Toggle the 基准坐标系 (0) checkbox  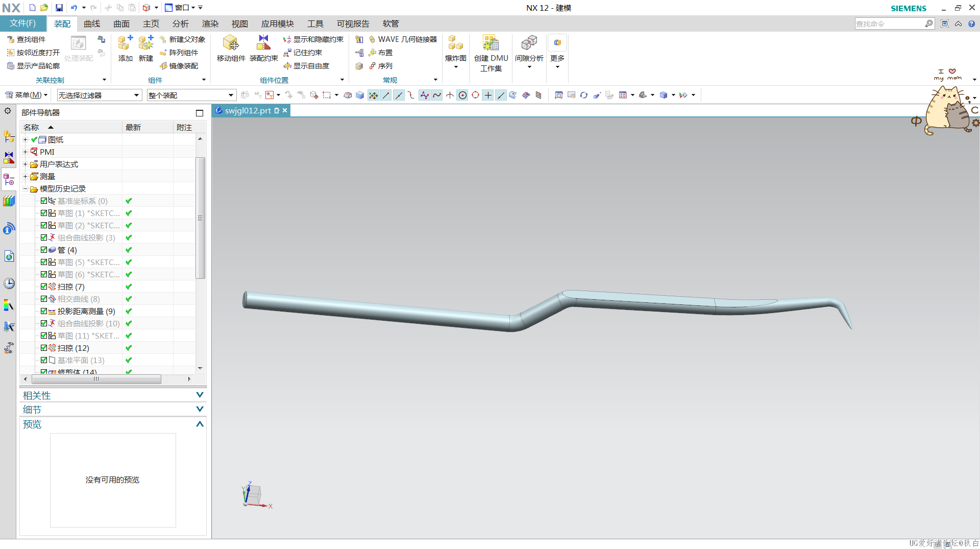click(44, 201)
